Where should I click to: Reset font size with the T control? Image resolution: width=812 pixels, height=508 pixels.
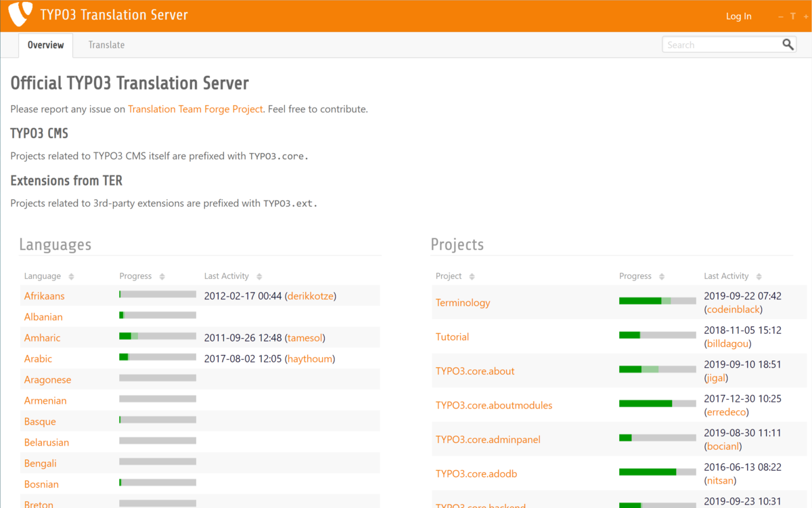click(x=793, y=16)
